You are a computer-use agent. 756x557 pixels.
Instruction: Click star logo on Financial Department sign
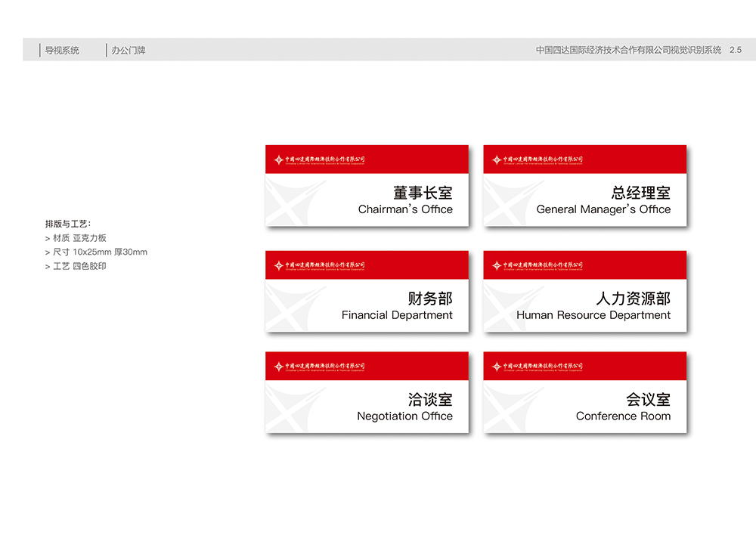[x=279, y=265]
